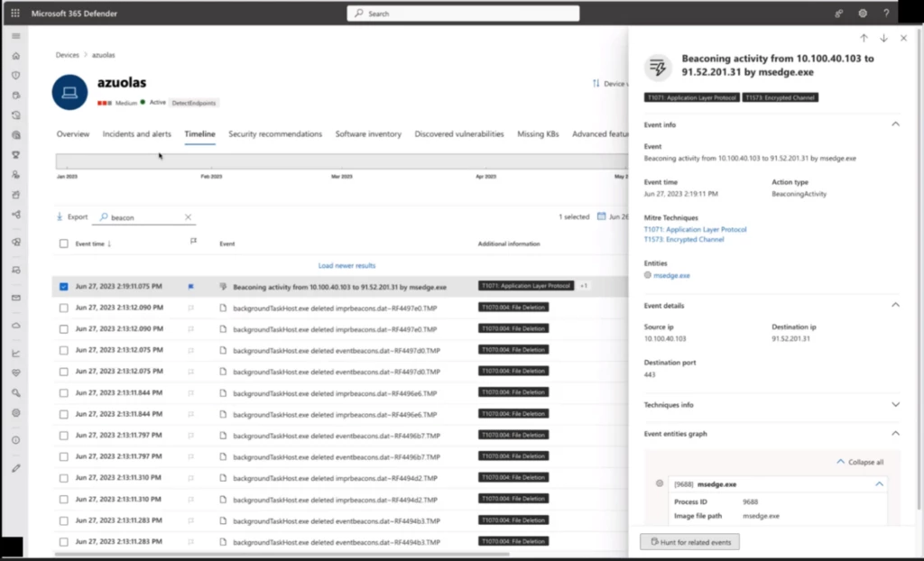Click the Hunt for related events button
This screenshot has height=561, width=924.
[x=689, y=541]
